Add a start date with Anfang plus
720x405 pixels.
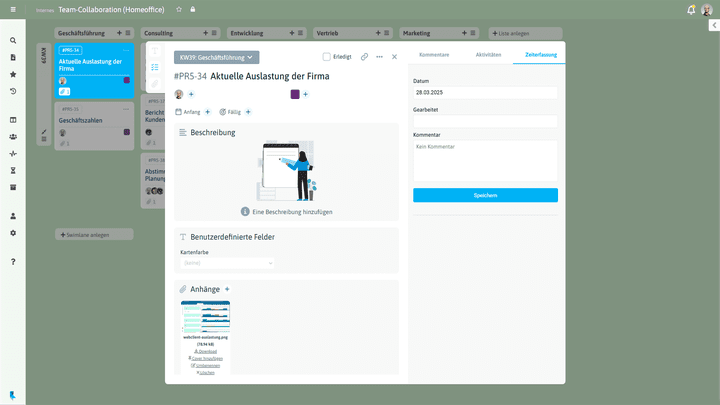(x=209, y=112)
